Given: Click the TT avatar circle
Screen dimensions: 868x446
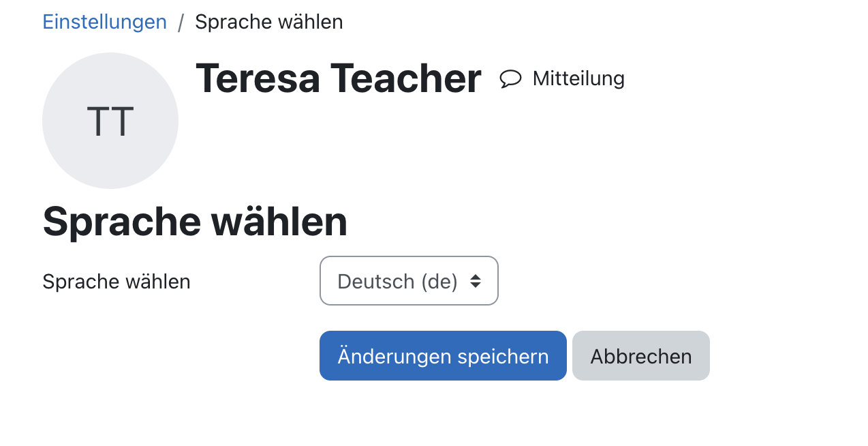Looking at the screenshot, I should coord(110,121).
